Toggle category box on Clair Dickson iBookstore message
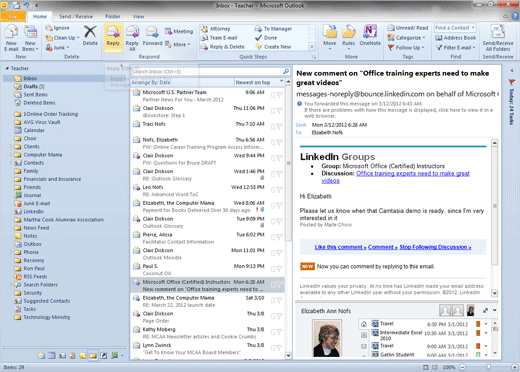 [273, 111]
